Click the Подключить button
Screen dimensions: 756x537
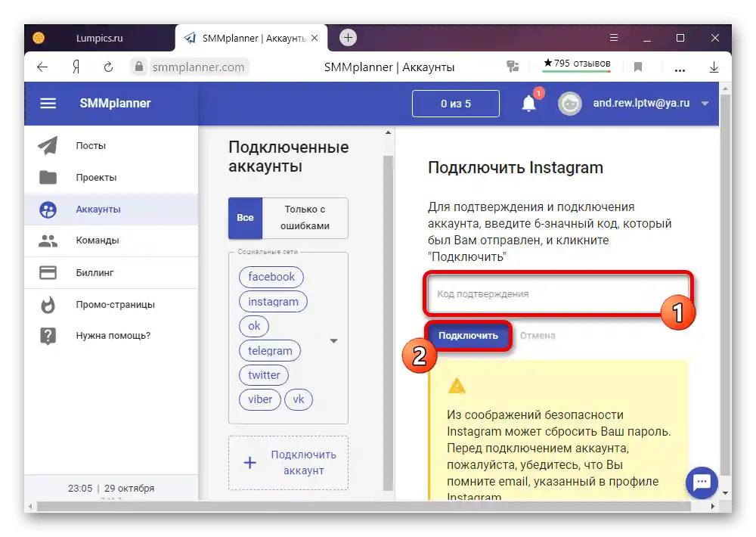point(468,335)
